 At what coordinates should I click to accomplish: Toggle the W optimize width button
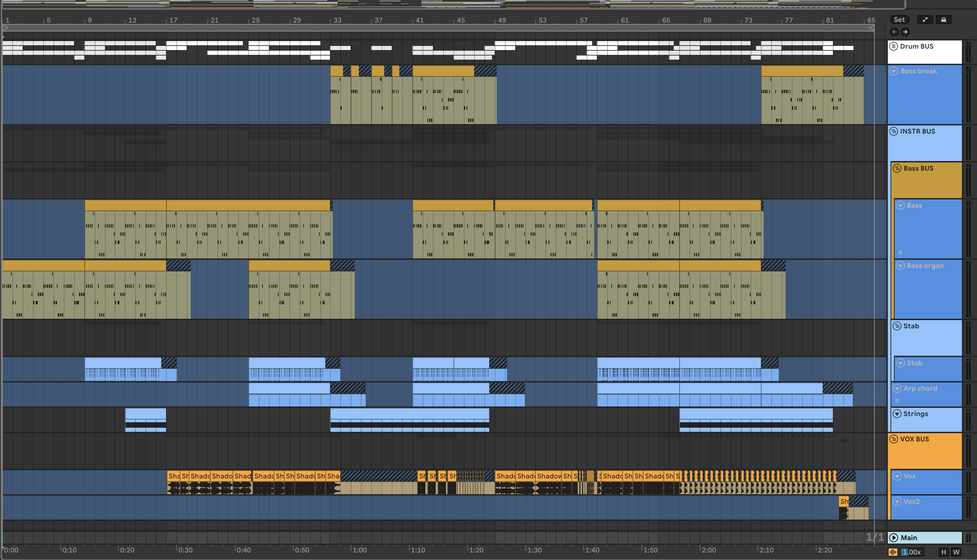pyautogui.click(x=956, y=552)
